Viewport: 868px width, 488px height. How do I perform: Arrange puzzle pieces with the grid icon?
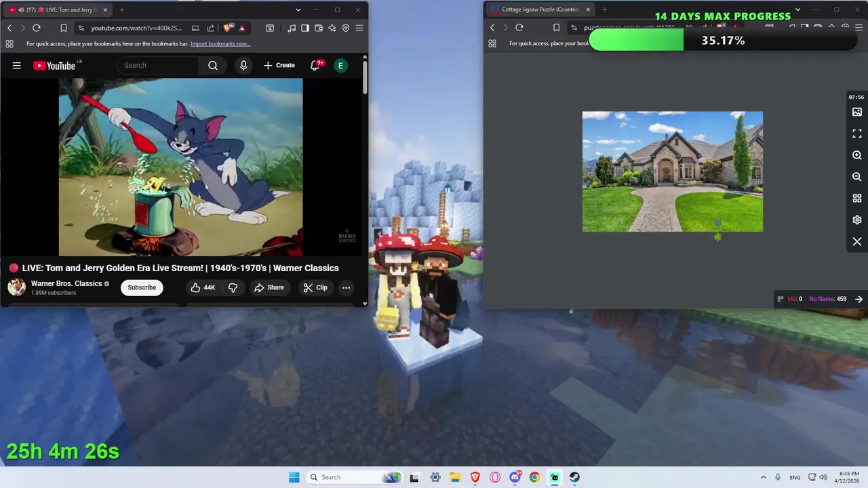[x=857, y=199]
